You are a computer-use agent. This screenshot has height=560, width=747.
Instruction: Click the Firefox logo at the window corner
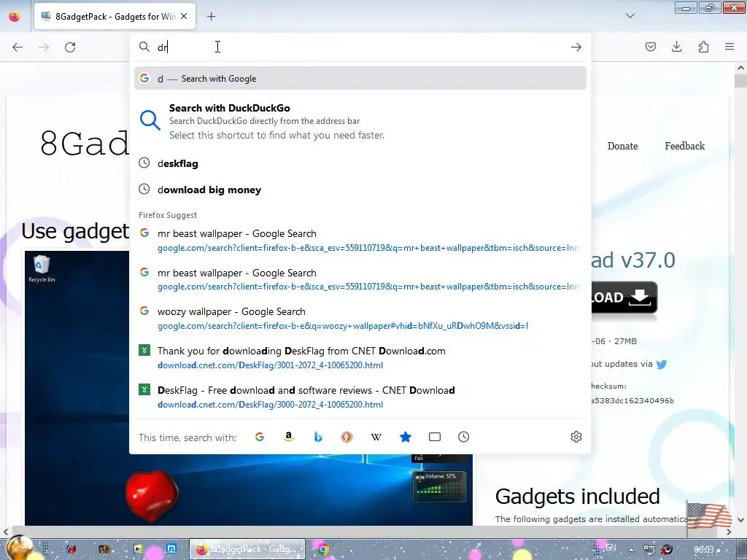click(15, 16)
